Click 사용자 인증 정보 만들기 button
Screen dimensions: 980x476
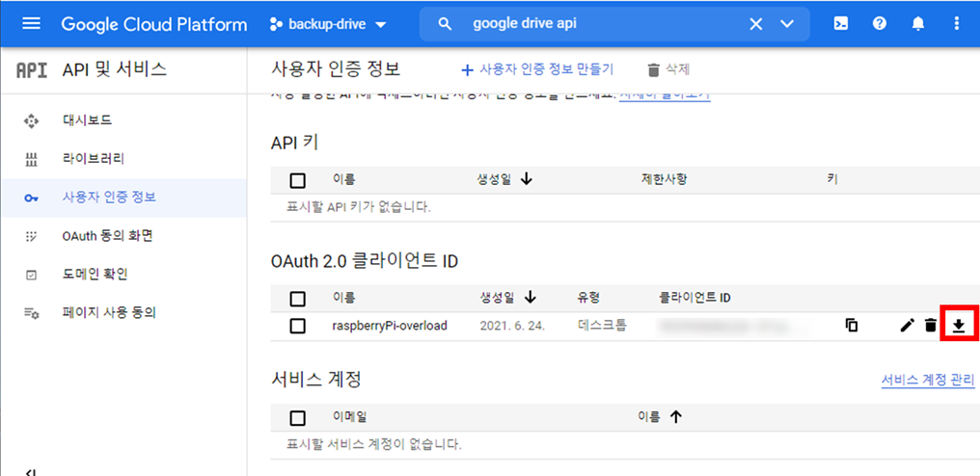(537, 69)
